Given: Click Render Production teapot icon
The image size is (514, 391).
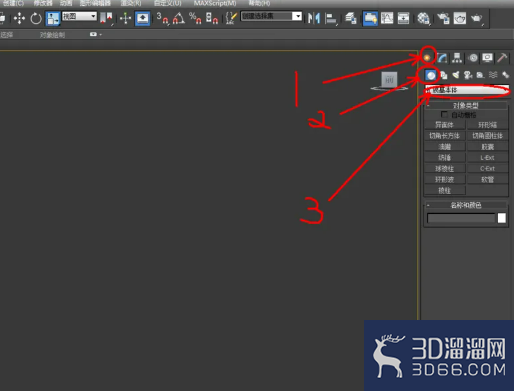Looking at the screenshot, I should tap(477, 18).
